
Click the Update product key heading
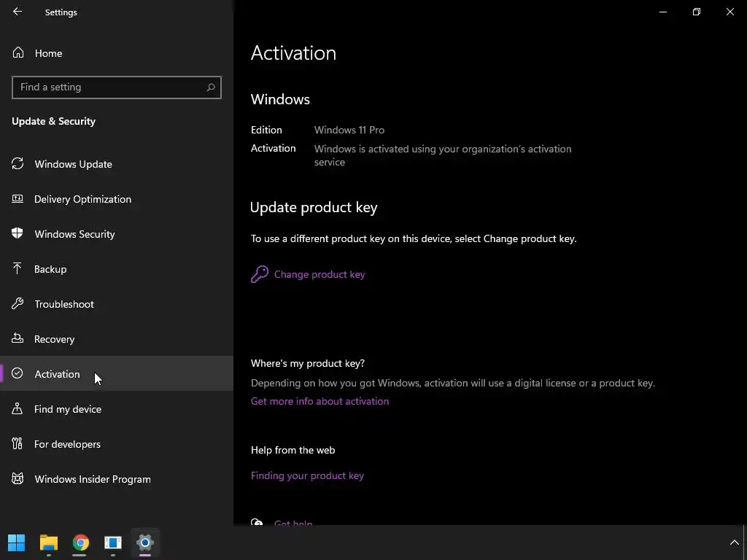coord(314,207)
